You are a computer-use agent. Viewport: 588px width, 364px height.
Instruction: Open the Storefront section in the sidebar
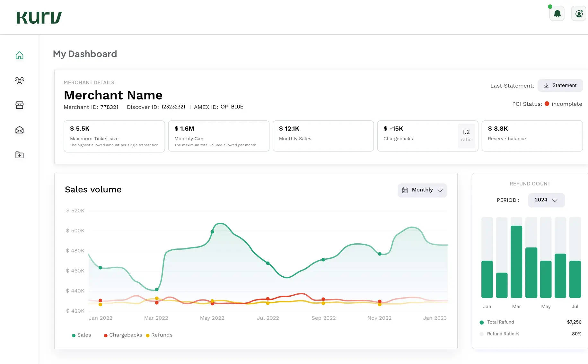click(x=20, y=105)
